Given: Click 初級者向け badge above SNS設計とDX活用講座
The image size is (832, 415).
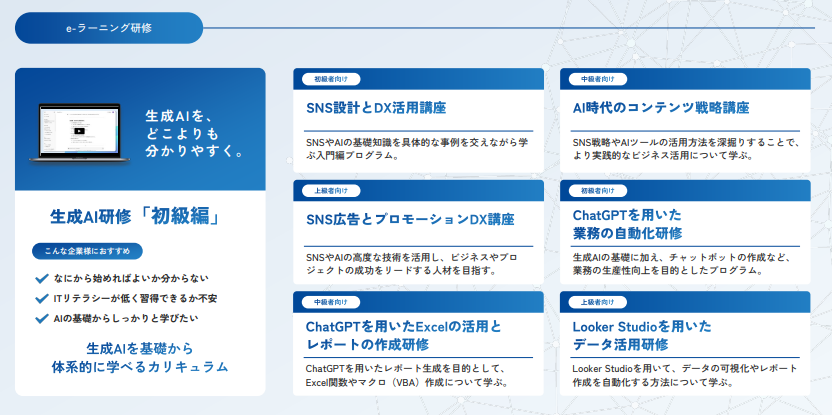Looking at the screenshot, I should click(x=331, y=78).
